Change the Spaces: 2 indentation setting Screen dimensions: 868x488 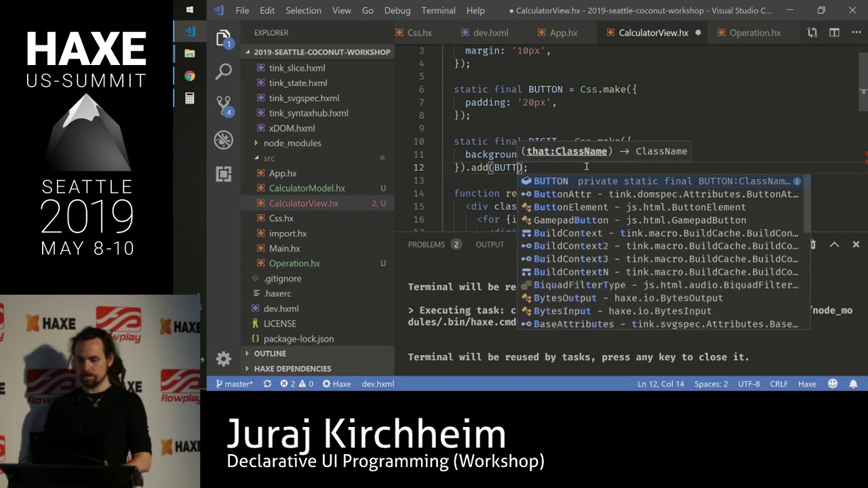[x=711, y=384]
